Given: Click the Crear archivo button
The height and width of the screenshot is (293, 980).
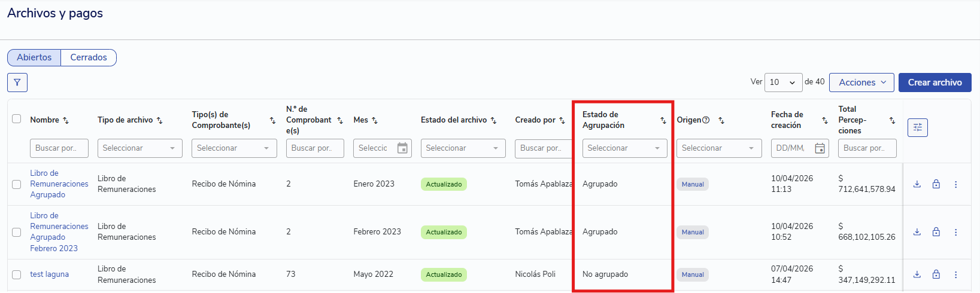Looking at the screenshot, I should pyautogui.click(x=935, y=83).
